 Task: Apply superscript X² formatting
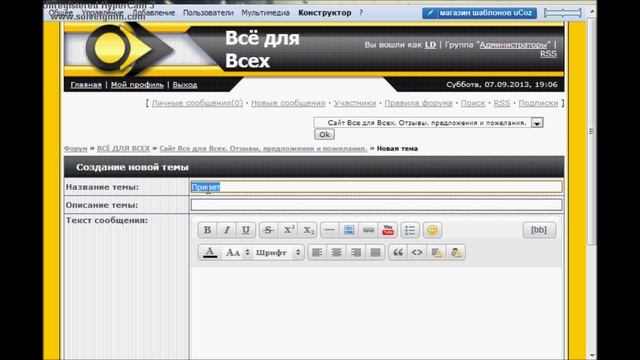[x=288, y=230]
